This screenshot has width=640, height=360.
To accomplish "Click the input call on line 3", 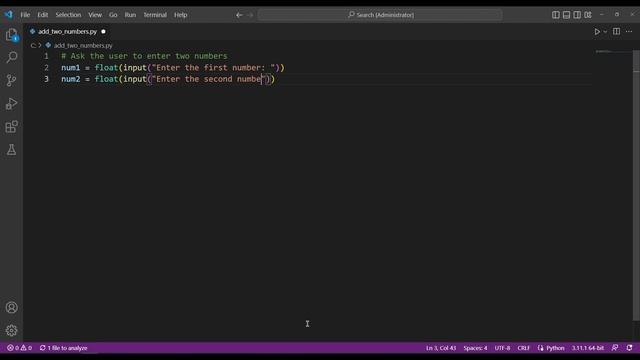I will [135, 79].
